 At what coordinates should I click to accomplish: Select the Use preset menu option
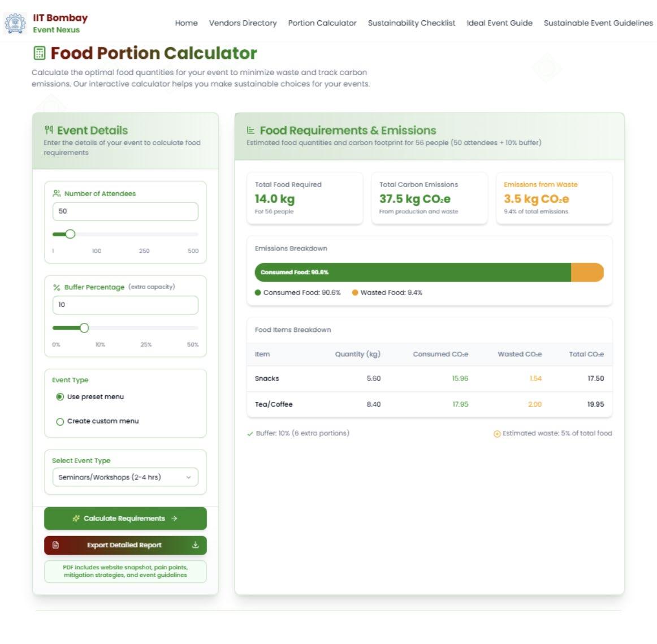tap(60, 397)
